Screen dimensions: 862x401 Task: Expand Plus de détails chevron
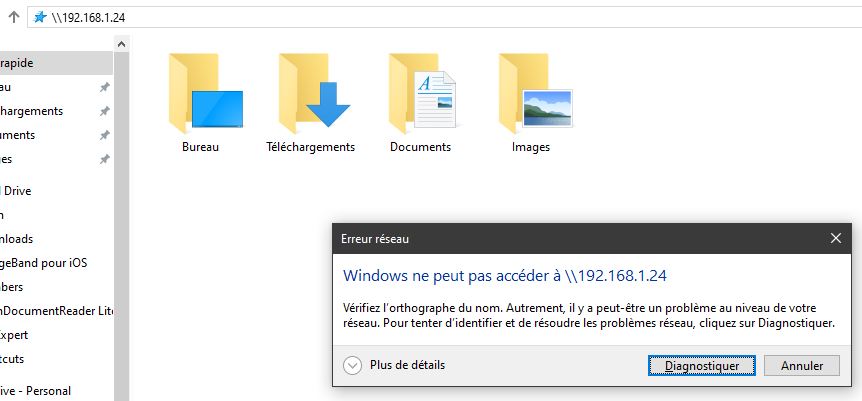coord(352,365)
